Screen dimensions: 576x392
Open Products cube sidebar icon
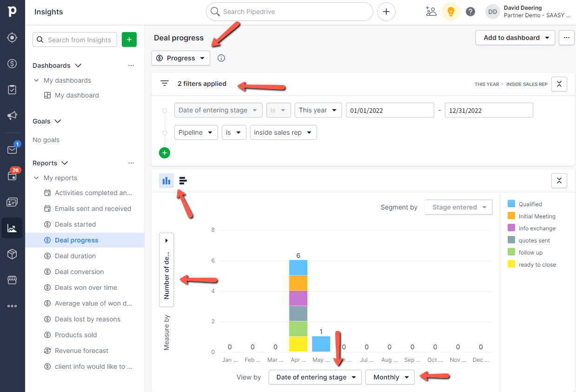(12, 254)
